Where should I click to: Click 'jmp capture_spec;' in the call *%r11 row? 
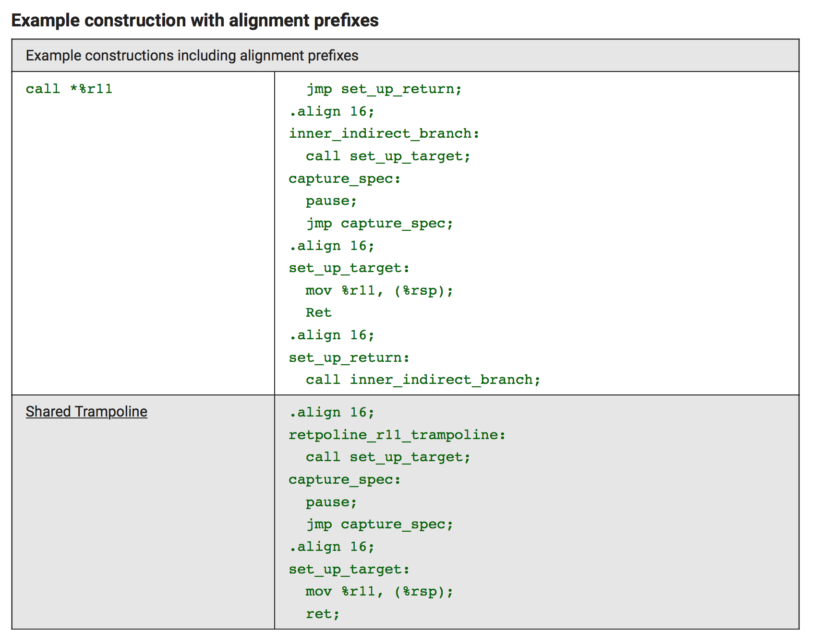[x=380, y=223]
